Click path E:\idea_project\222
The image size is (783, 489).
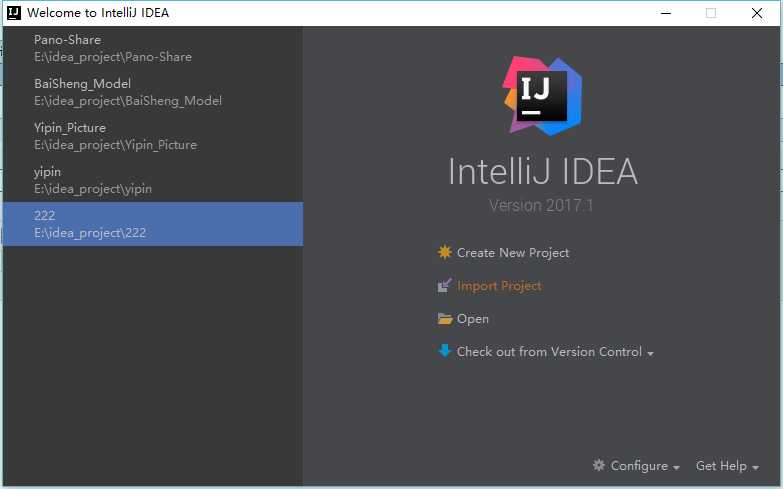click(90, 233)
